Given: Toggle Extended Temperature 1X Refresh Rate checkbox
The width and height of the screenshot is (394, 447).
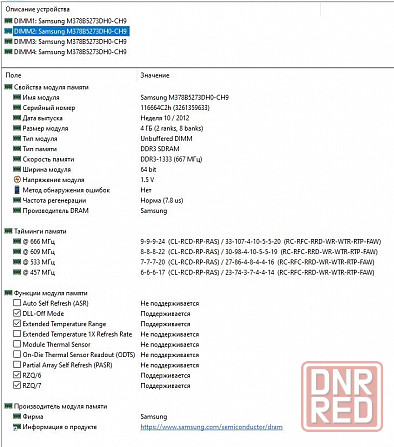Looking at the screenshot, I should (x=17, y=334).
